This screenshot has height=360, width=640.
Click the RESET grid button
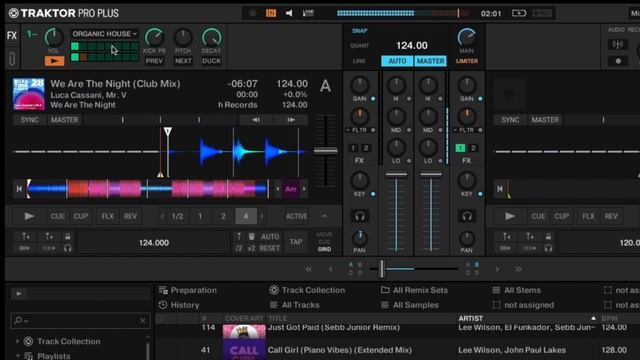point(270,248)
